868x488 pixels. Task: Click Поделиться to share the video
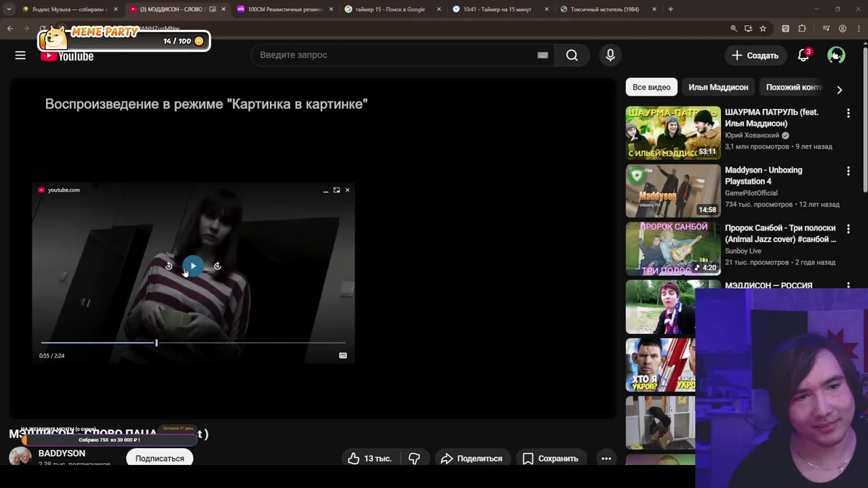(x=471, y=458)
